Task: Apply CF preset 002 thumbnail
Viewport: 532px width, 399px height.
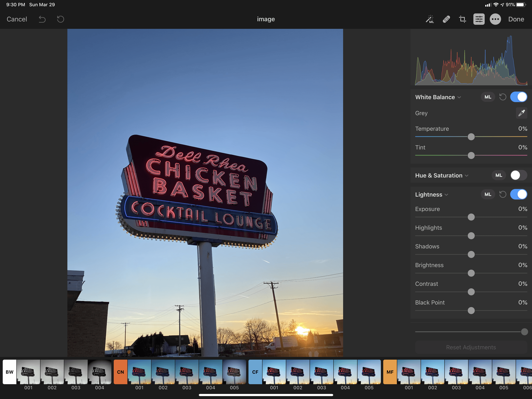Action: (x=298, y=372)
